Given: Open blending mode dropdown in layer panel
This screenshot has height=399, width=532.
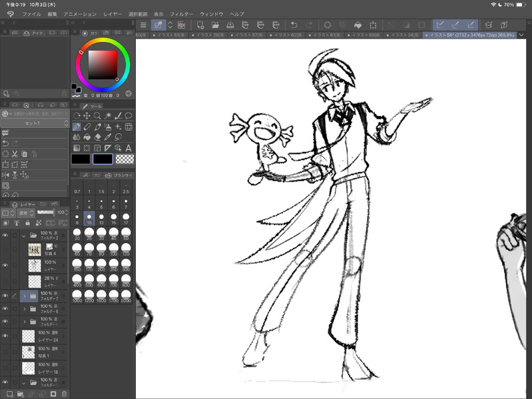Looking at the screenshot, I should pyautogui.click(x=27, y=213).
